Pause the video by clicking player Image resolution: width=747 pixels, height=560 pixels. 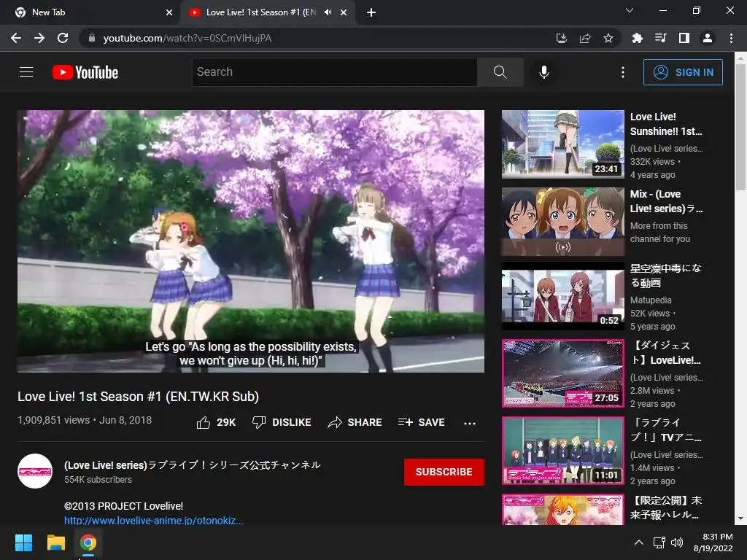click(251, 241)
